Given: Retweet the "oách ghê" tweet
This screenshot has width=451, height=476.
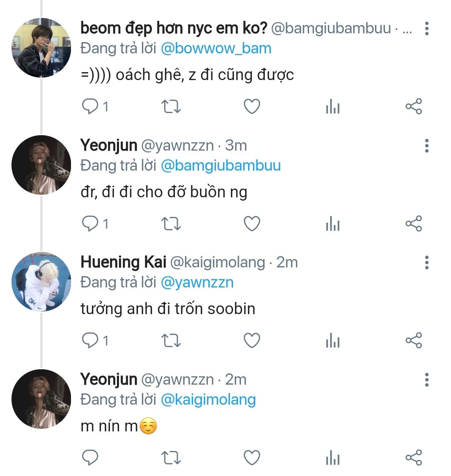Looking at the screenshot, I should [171, 107].
